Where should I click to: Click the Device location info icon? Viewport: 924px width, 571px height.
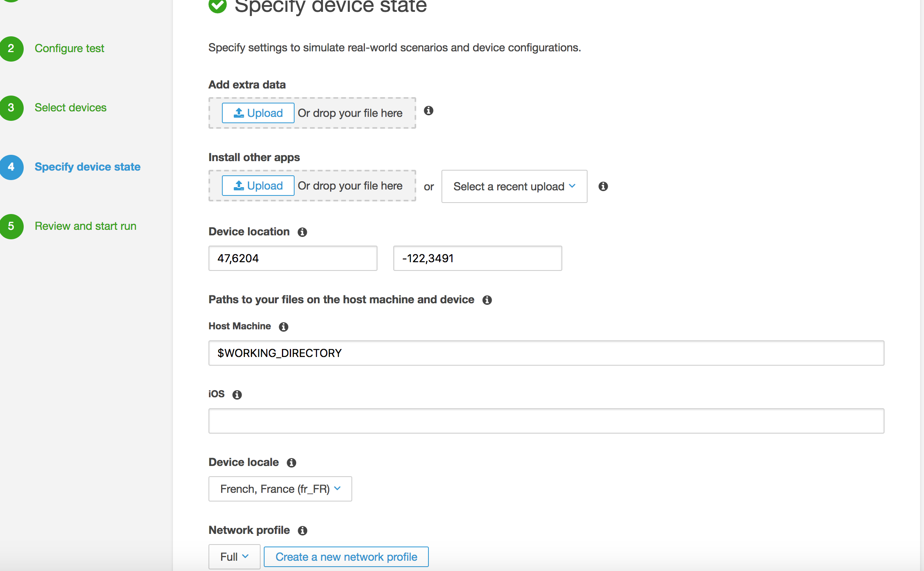click(302, 232)
